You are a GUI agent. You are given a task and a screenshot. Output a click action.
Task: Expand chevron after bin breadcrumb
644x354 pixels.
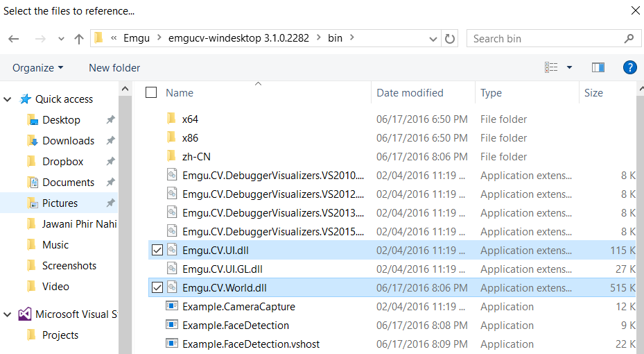click(351, 37)
